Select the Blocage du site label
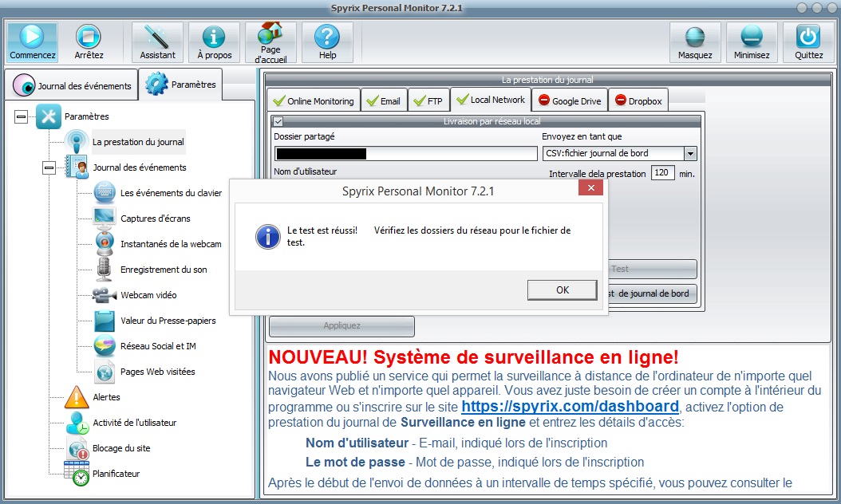Viewport: 841px width, 504px height. 122,448
